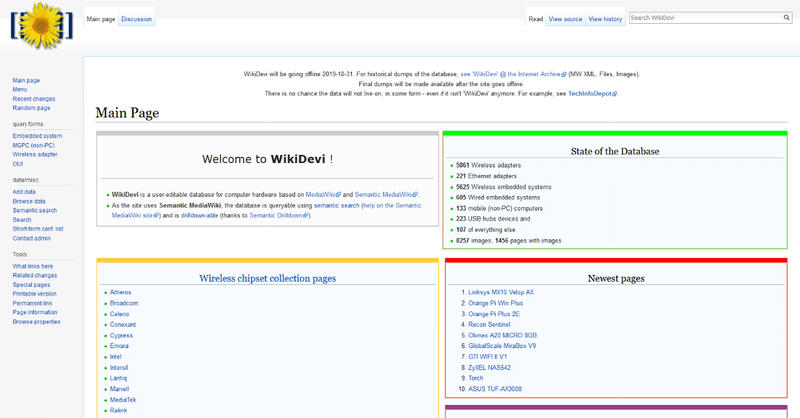800x418 pixels.
Task: Open Printable version link
Action: (34, 294)
